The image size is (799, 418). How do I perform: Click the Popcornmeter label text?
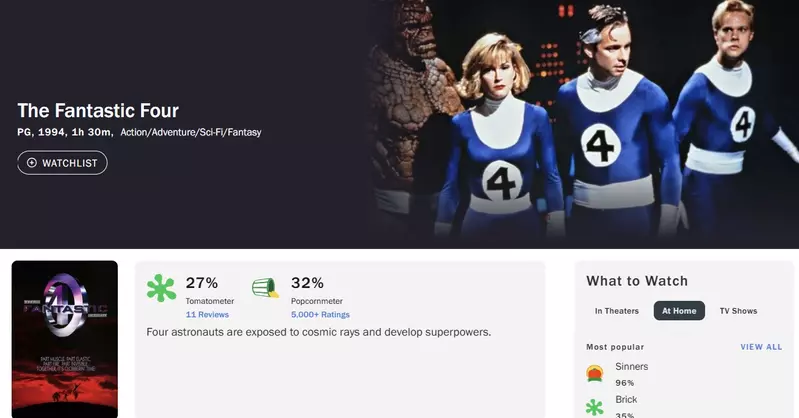(x=317, y=300)
